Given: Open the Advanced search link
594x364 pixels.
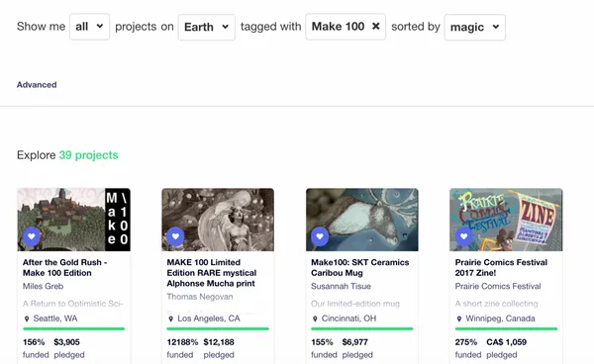Looking at the screenshot, I should (37, 85).
